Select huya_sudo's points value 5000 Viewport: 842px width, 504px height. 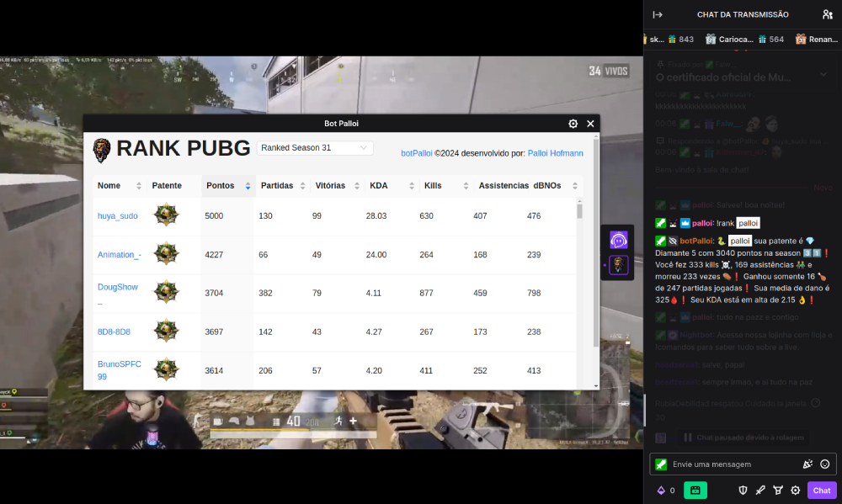pyautogui.click(x=214, y=215)
